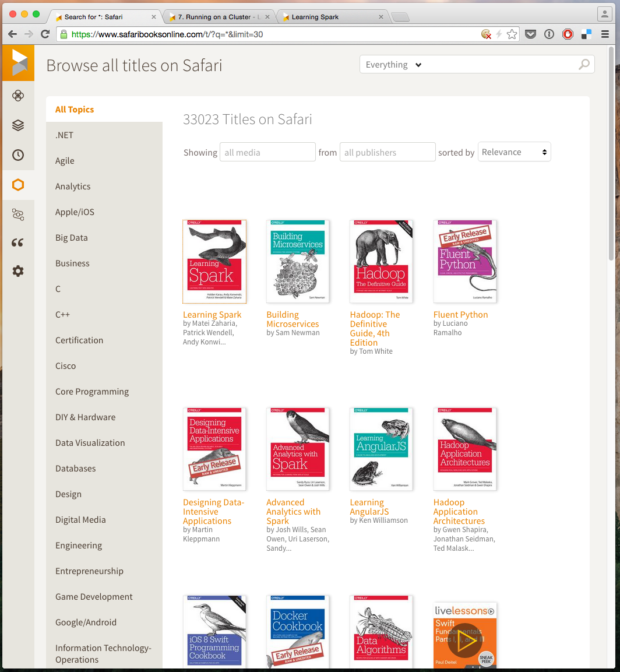Image resolution: width=620 pixels, height=672 pixels.
Task: Click the blocked cookie icon in address bar
Action: tap(486, 34)
